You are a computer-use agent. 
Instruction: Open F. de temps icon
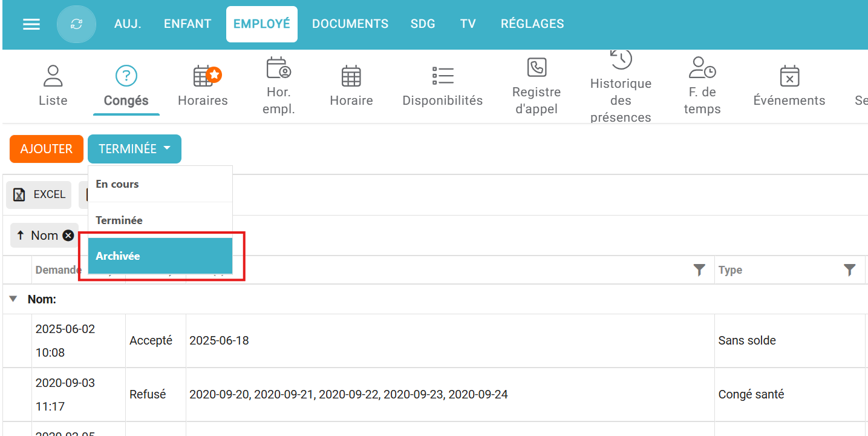tap(702, 67)
